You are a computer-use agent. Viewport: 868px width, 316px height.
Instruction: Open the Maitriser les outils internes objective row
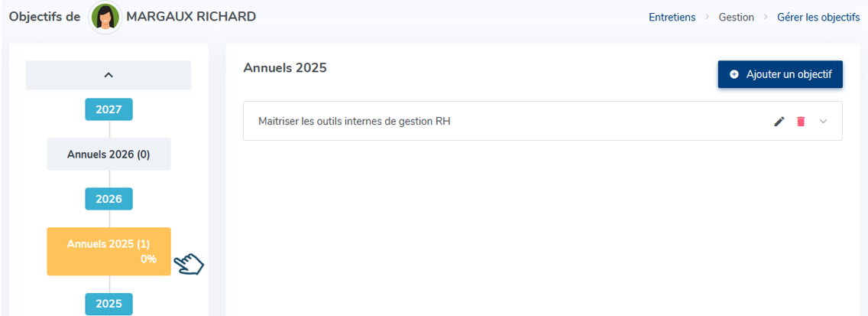[542, 121]
